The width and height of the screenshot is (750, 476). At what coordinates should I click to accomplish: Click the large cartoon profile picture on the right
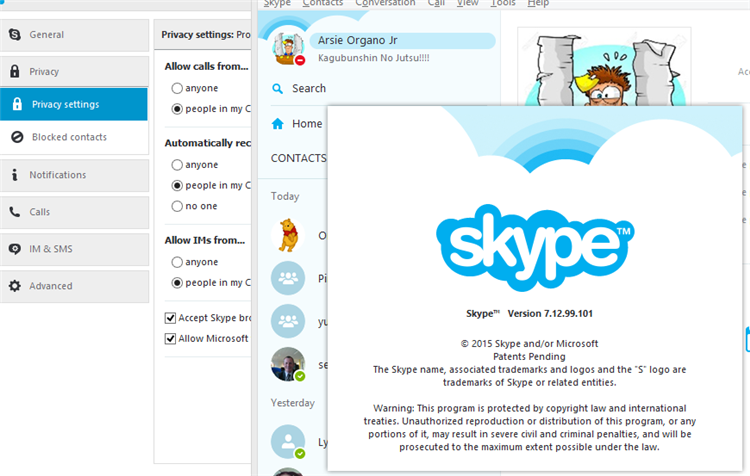(x=605, y=66)
